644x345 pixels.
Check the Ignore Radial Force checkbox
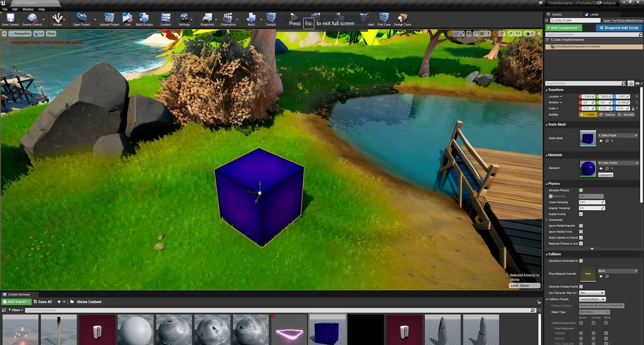581,232
